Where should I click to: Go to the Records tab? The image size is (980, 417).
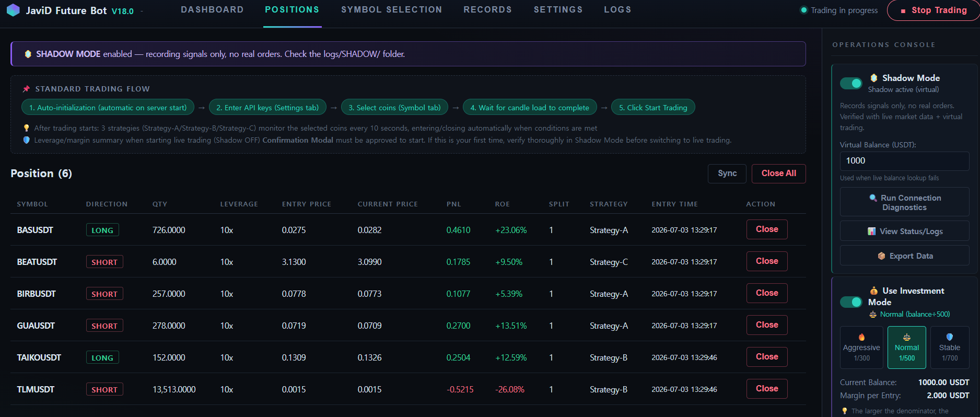click(x=488, y=10)
